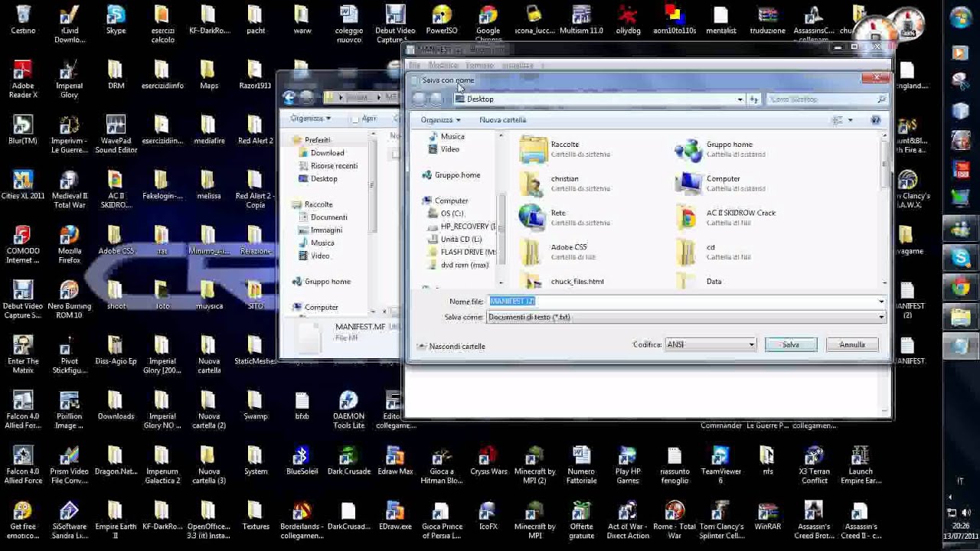Click the Forward arrow in Salva con nome dialog
This screenshot has height=551, width=980.
click(x=436, y=99)
